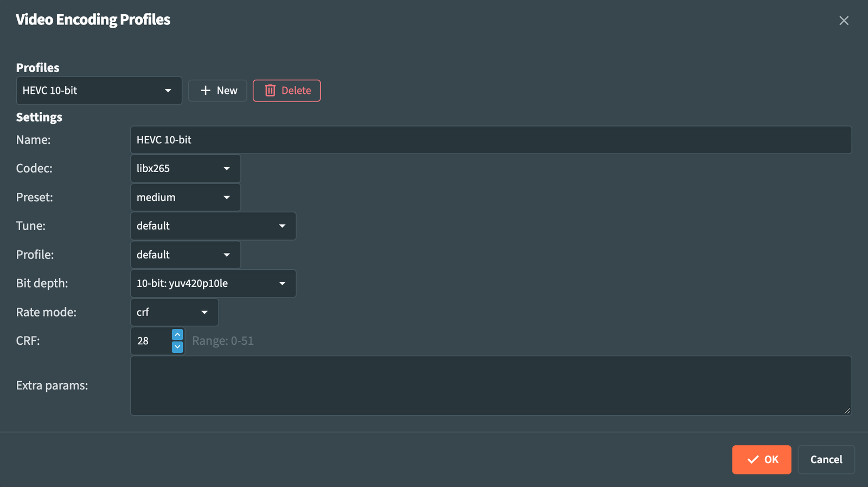This screenshot has width=868, height=487.
Task: Expand the Preset dropdown set to medium
Action: 186,197
